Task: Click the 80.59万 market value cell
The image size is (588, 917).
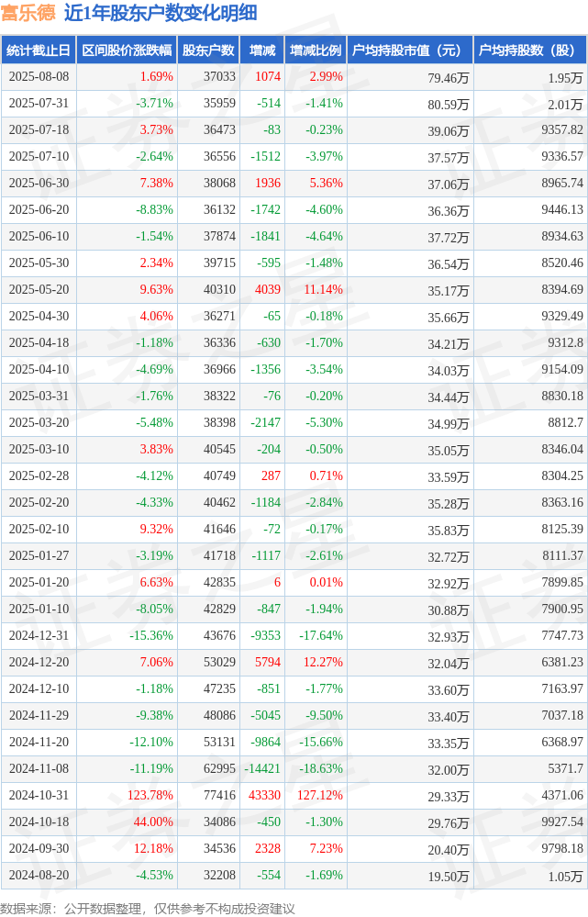Action: [x=448, y=104]
